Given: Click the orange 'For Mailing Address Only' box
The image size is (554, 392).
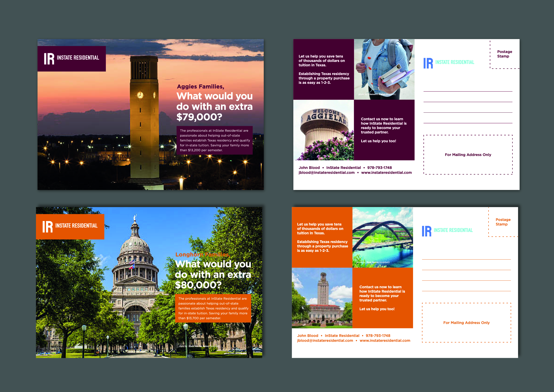Looking at the screenshot, I should click(x=466, y=323).
